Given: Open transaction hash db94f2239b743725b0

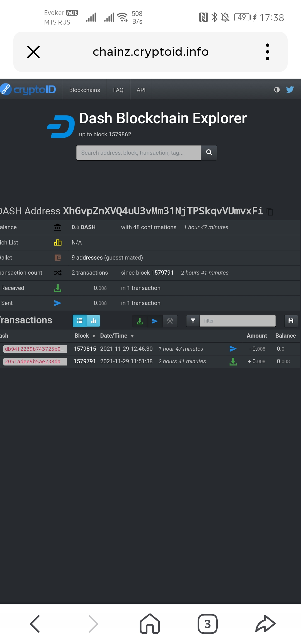Looking at the screenshot, I should (x=35, y=349).
